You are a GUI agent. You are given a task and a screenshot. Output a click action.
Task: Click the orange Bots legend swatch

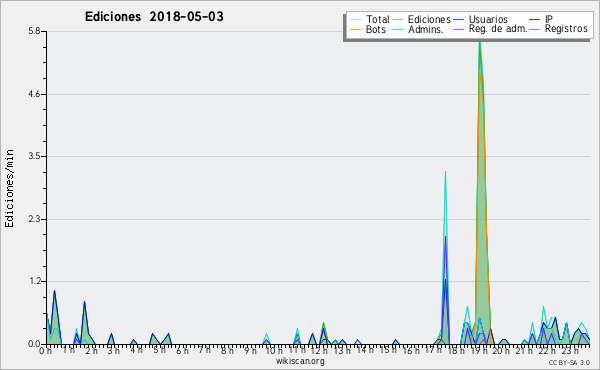pyautogui.click(x=355, y=29)
